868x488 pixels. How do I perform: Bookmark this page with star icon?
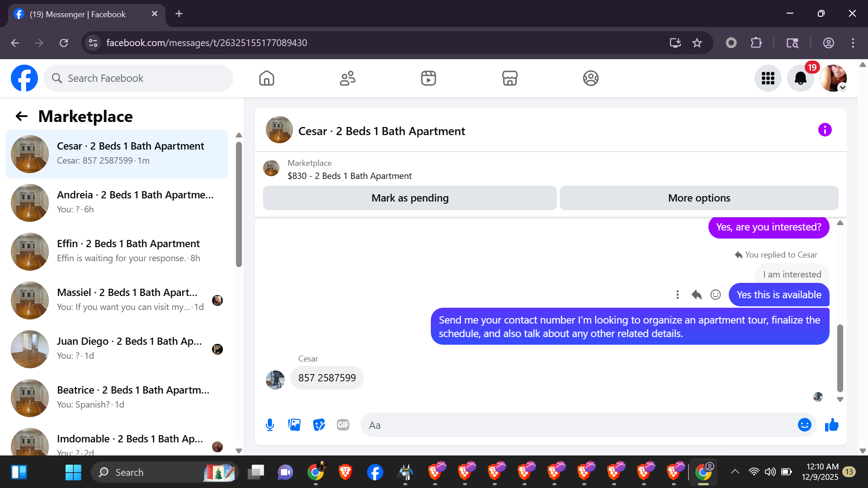pos(697,43)
